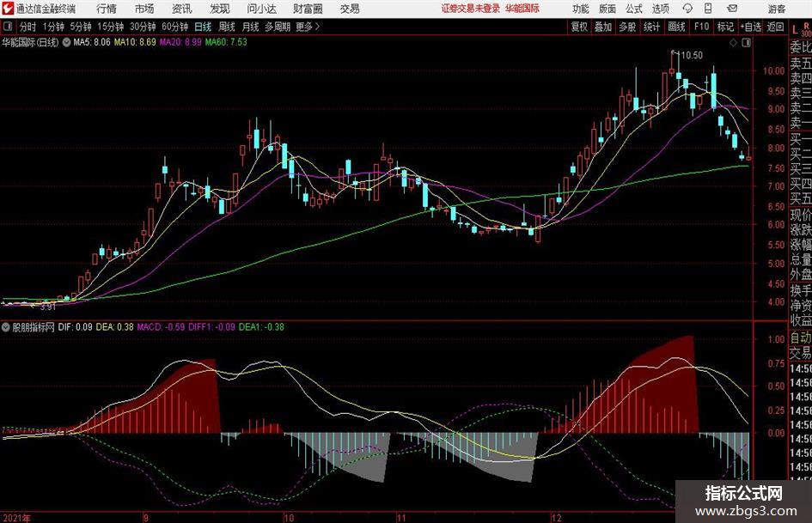812x523 pixels.
Task: Toggle the chart right-panel icon
Action: (x=746, y=43)
